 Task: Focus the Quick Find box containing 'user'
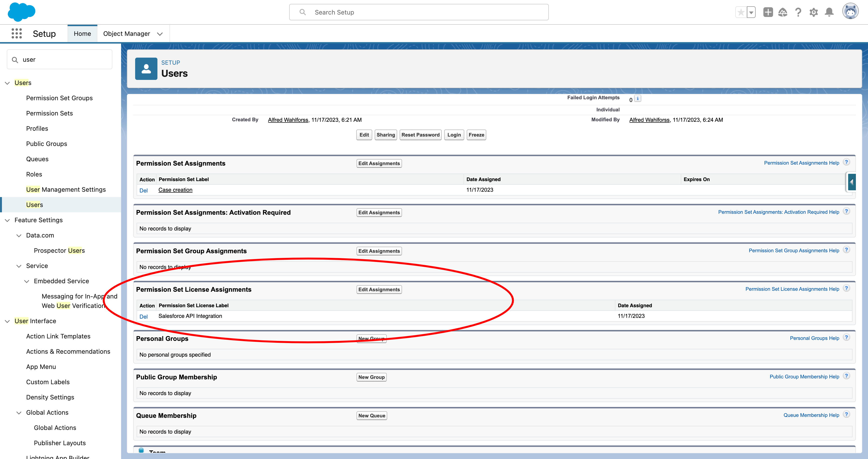pyautogui.click(x=60, y=60)
